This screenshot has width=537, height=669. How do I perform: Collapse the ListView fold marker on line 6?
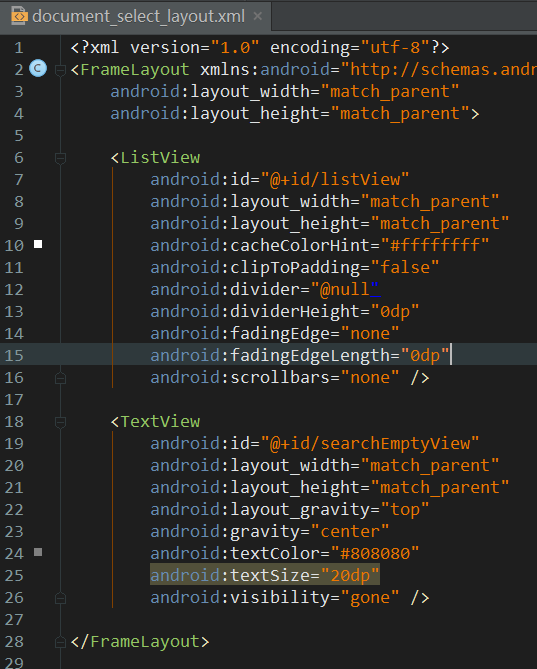coord(61,158)
